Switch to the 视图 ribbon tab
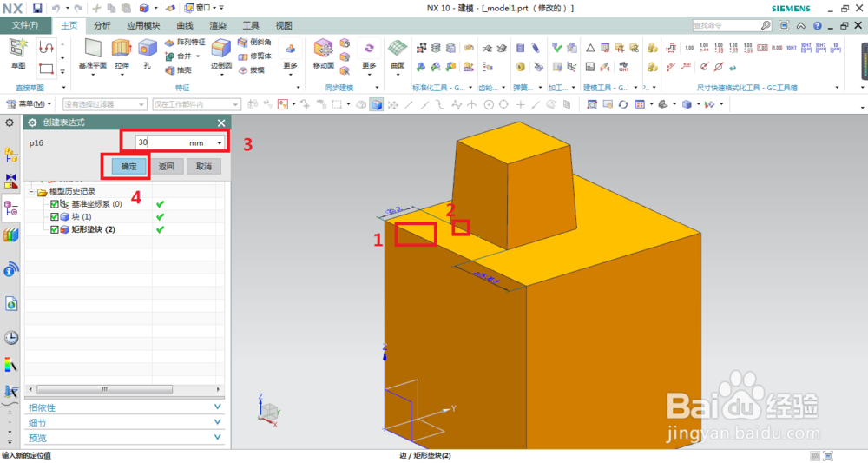Screen dimensions: 868x463 click(x=284, y=25)
